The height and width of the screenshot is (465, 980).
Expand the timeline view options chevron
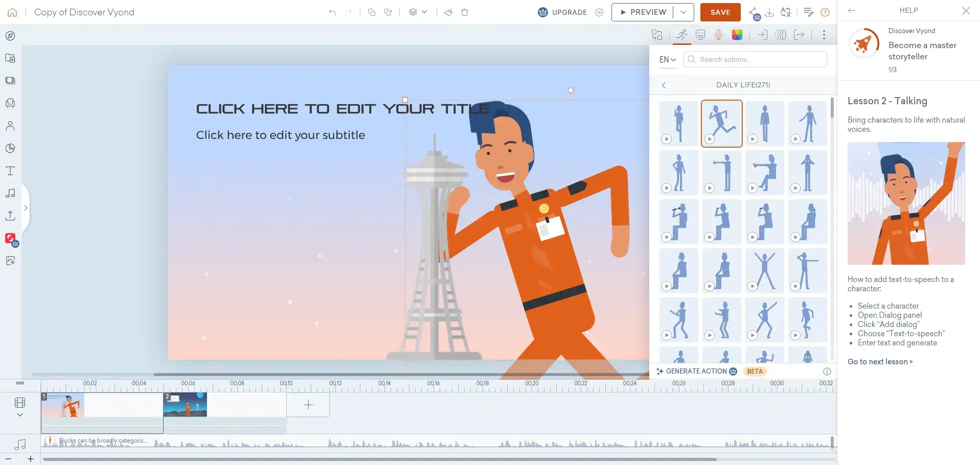[x=20, y=415]
